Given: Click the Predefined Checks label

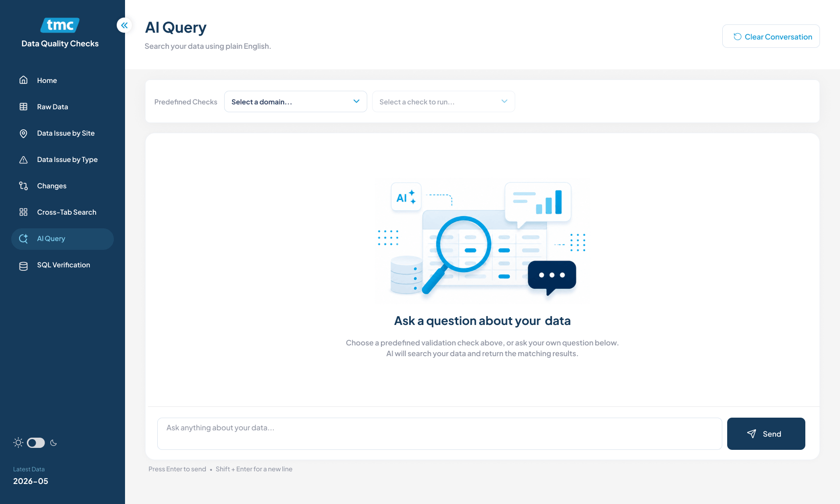Looking at the screenshot, I should pyautogui.click(x=186, y=102).
